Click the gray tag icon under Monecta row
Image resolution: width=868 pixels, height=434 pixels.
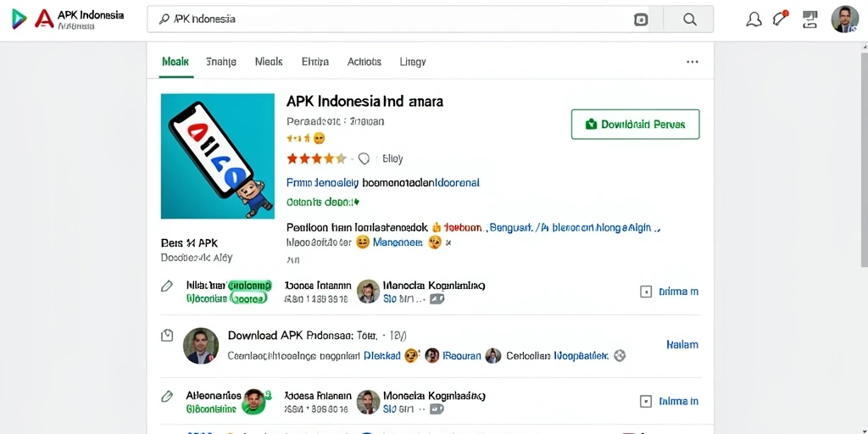tap(437, 409)
